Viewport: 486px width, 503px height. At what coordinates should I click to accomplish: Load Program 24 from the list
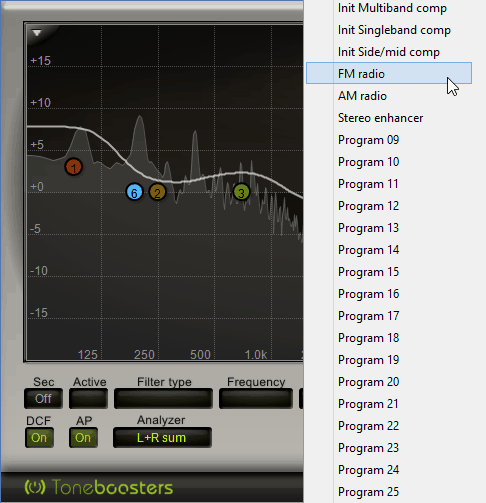(389, 470)
